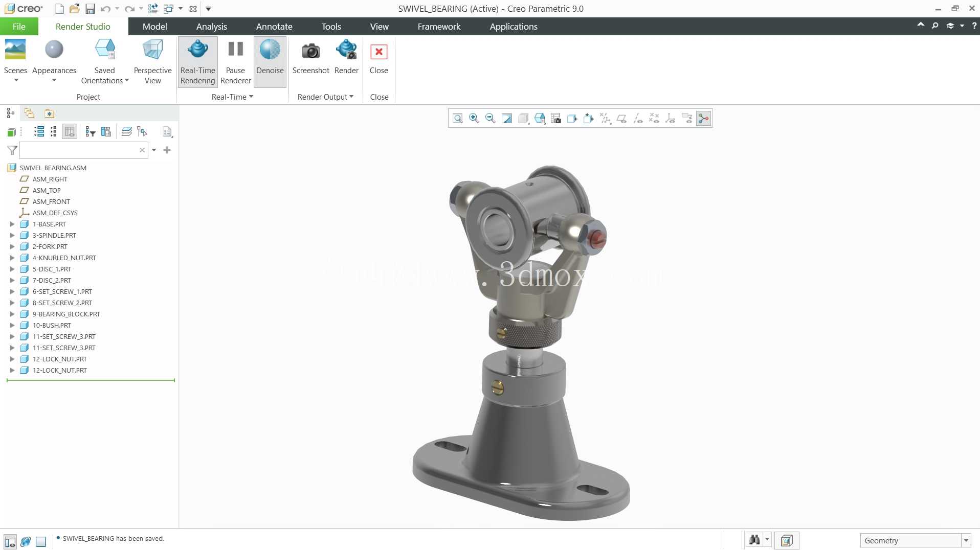Toggle point display in graphics toolbar
Image resolution: width=980 pixels, height=550 pixels.
pos(654,119)
